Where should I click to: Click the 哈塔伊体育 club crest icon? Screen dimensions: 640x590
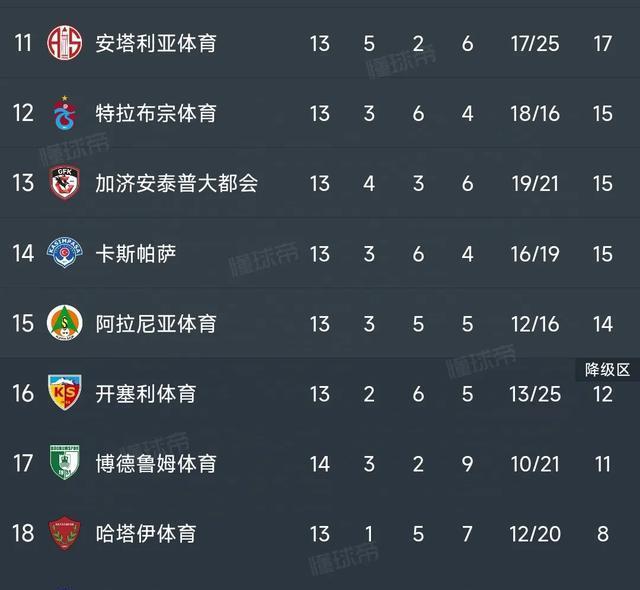point(64,533)
